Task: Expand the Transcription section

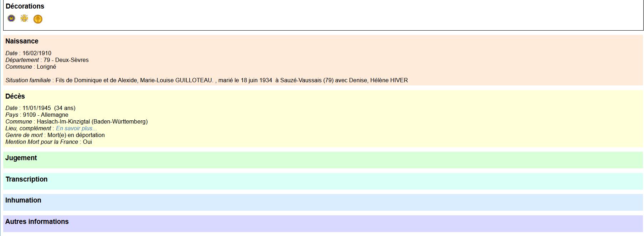Action: pos(26,179)
